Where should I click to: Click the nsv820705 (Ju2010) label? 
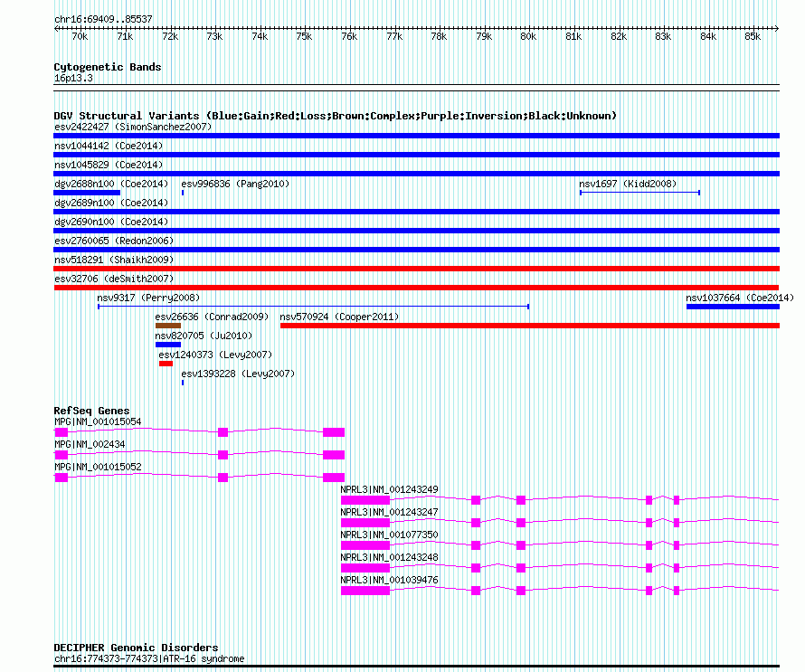(x=204, y=336)
